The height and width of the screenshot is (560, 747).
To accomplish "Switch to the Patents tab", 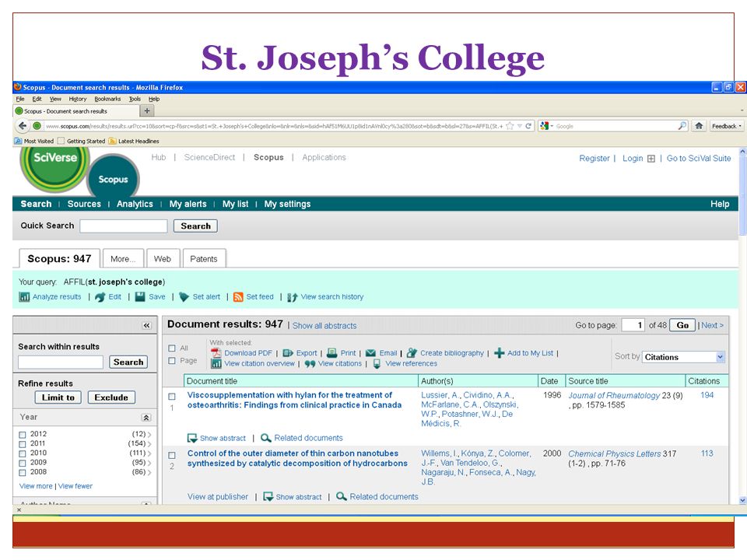I will [203, 258].
